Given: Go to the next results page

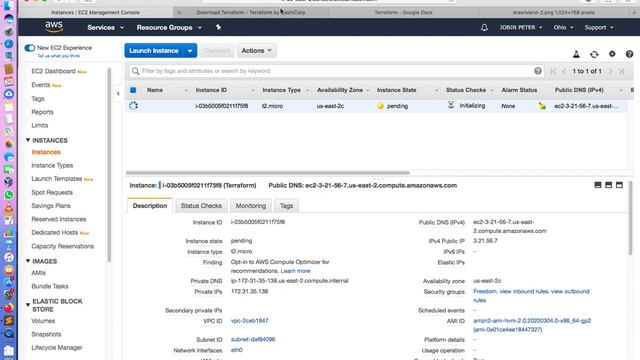Looking at the screenshot, I should (611, 71).
